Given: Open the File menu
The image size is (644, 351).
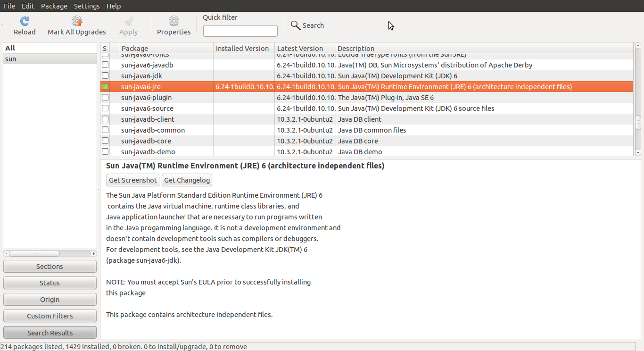Looking at the screenshot, I should click(x=9, y=6).
